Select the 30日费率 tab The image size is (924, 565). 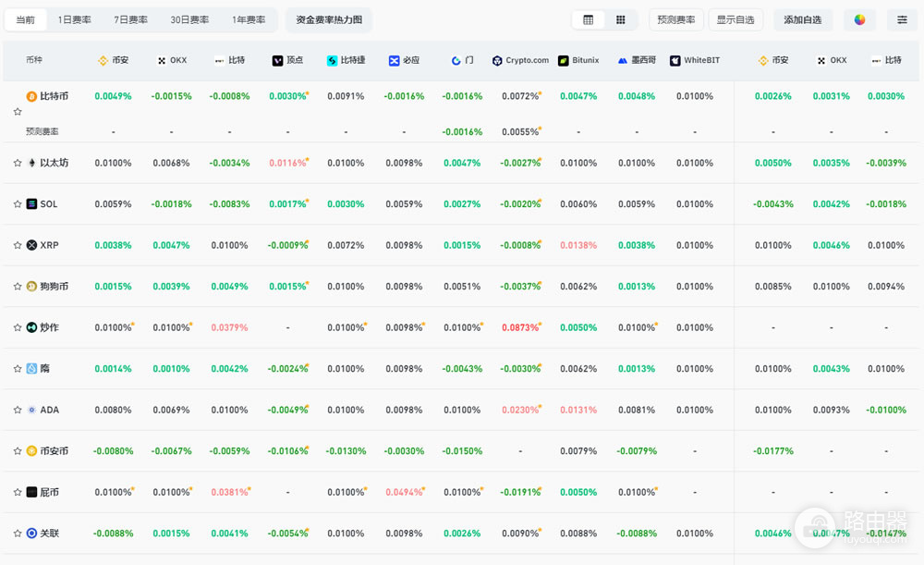189,19
